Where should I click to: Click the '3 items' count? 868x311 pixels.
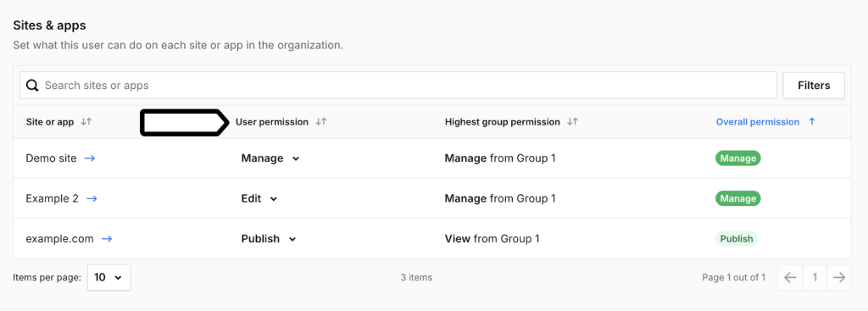pyautogui.click(x=416, y=277)
